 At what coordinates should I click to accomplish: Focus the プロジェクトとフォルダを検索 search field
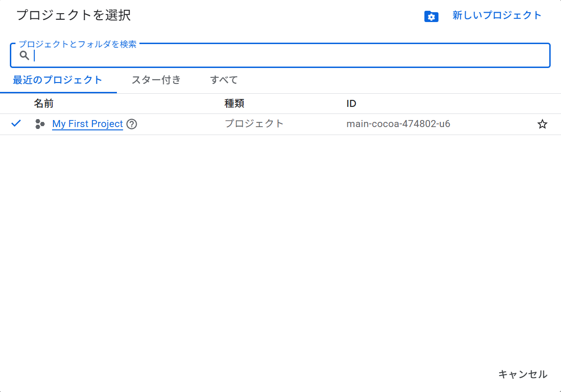pos(280,55)
